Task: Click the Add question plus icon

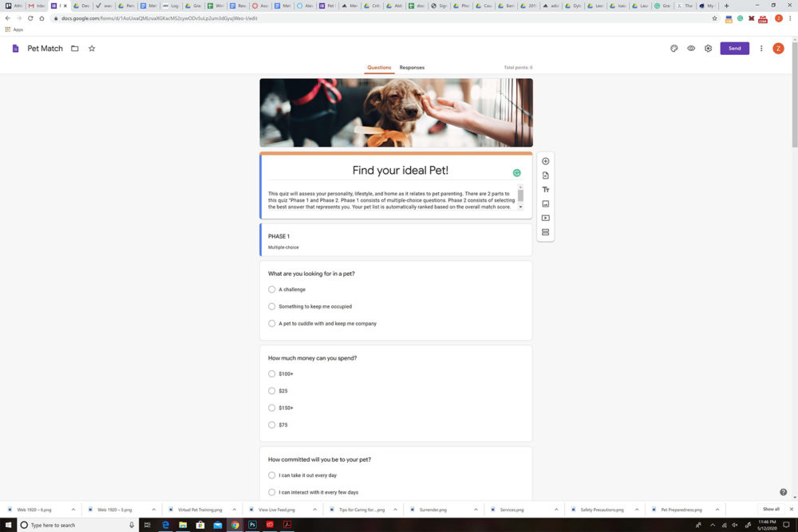Action: [546, 161]
